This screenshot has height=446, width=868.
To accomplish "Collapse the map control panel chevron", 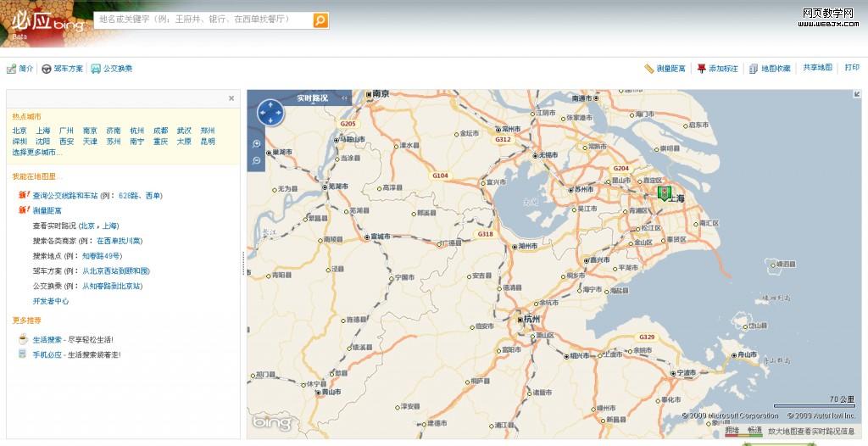I will click(x=345, y=98).
